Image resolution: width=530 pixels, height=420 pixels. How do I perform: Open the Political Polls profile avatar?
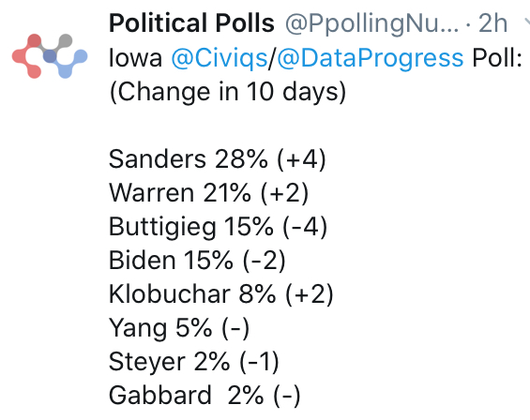click(x=50, y=56)
